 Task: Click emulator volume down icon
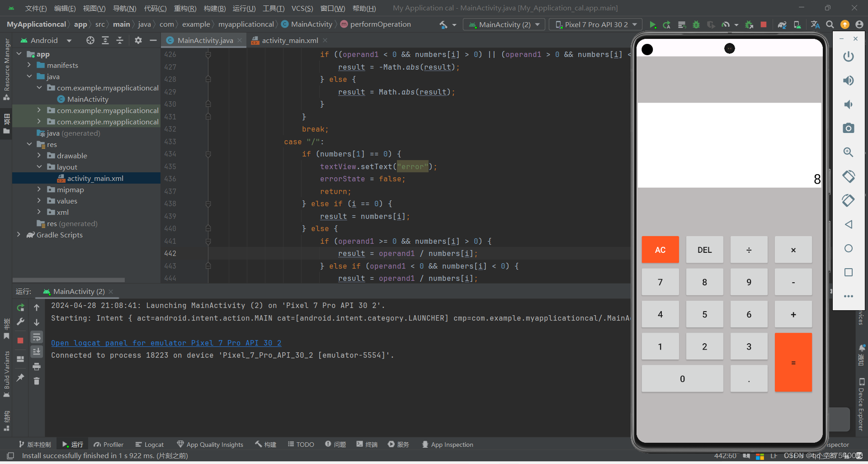click(x=849, y=104)
